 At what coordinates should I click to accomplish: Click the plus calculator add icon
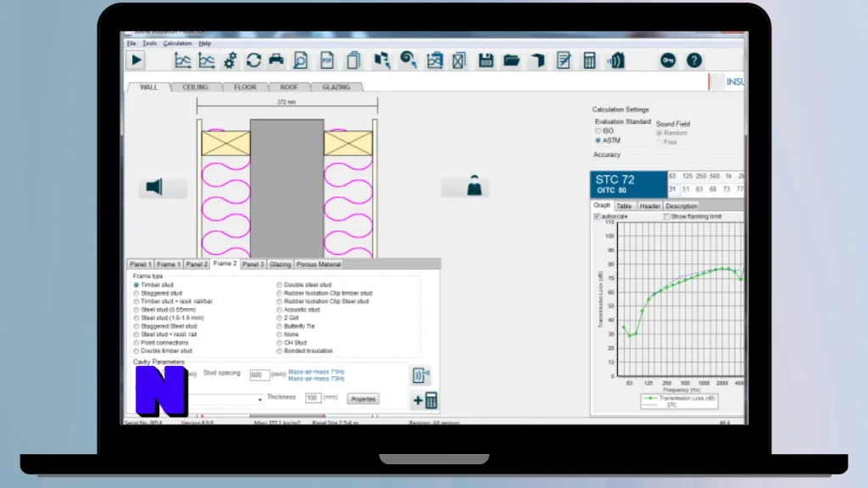pos(426,400)
